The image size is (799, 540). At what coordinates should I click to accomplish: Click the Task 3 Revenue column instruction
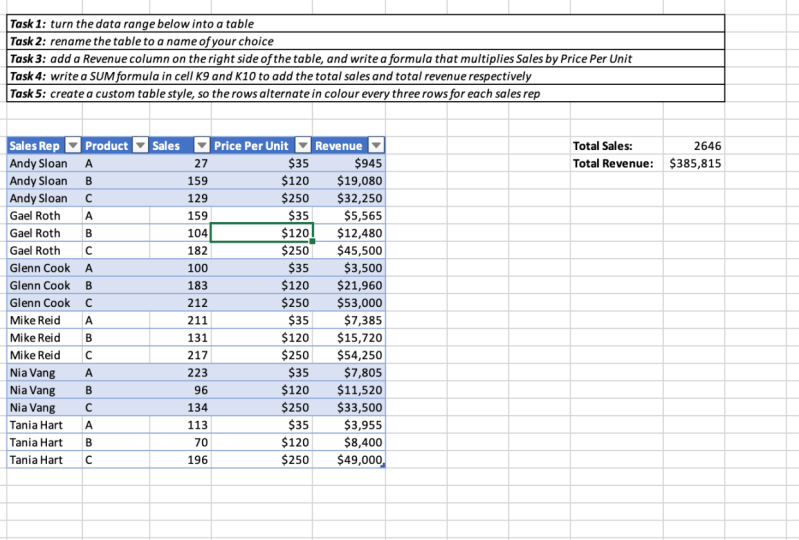[365, 59]
